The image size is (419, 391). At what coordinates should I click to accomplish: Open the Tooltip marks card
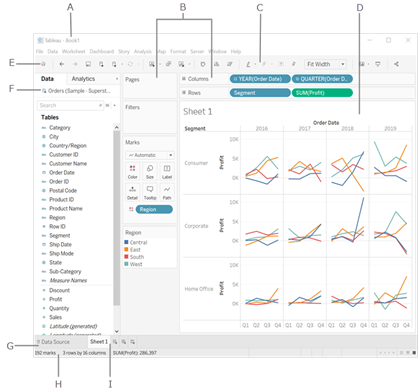click(150, 193)
